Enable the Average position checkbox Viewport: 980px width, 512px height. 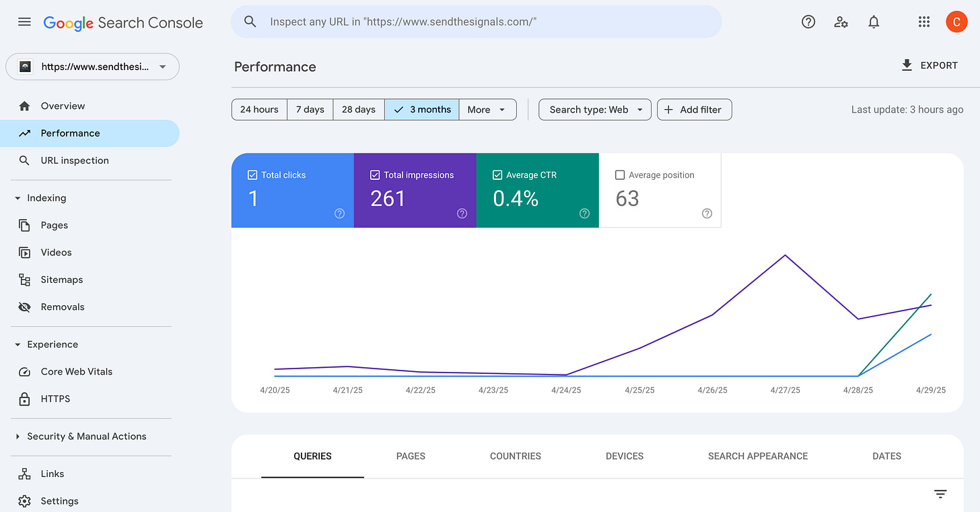pyautogui.click(x=620, y=174)
